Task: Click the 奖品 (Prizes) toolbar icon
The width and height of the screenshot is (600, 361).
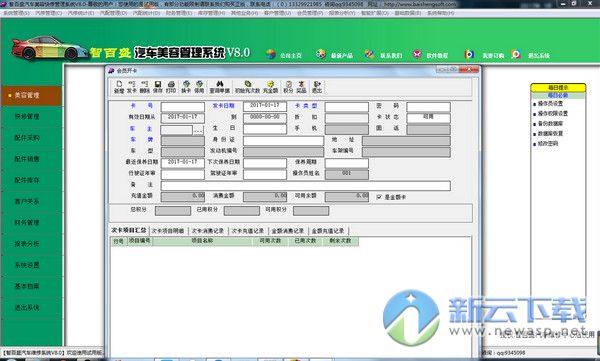Action: pyautogui.click(x=302, y=87)
